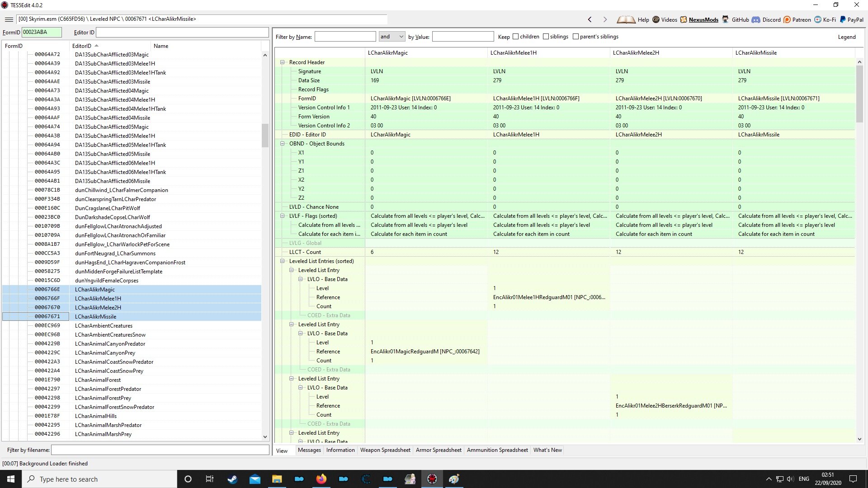Focus the Filter by Name field
This screenshot has width=868, height=488.
click(345, 37)
